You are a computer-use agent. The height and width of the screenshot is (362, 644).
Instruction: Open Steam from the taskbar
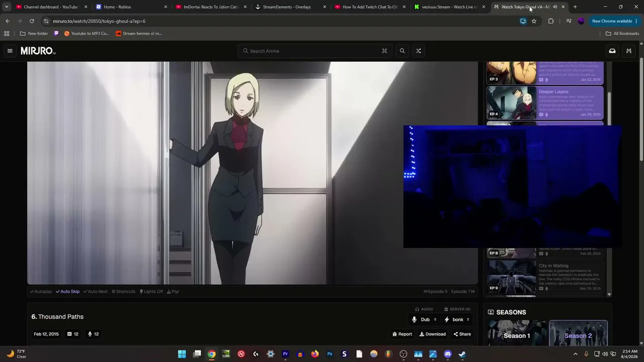pos(462,354)
